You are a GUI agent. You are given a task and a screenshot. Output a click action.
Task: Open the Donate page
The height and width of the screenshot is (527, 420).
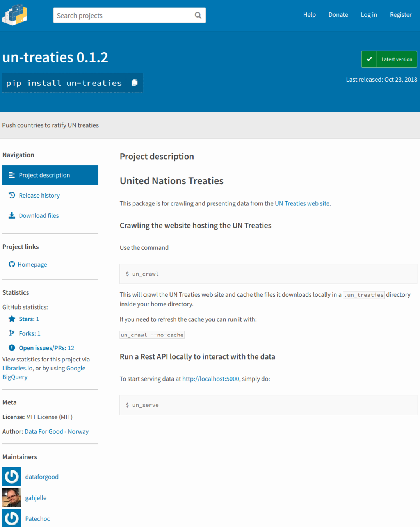click(338, 15)
